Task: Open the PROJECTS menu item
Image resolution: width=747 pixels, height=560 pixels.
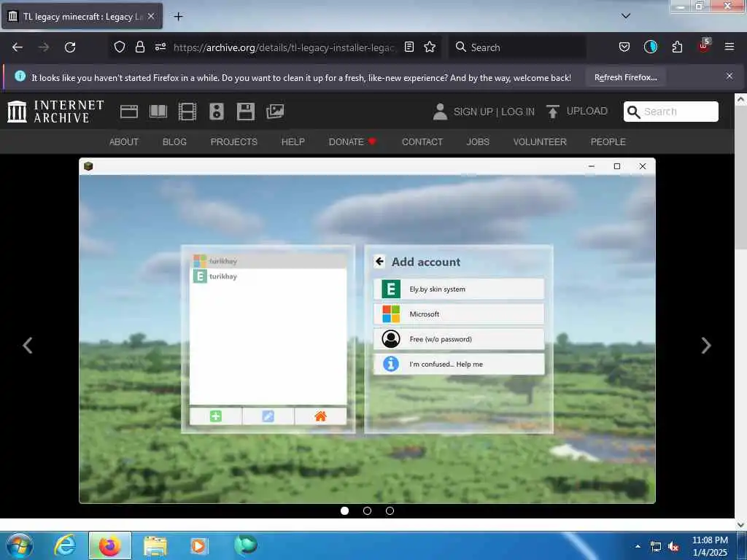Action: 234,142
